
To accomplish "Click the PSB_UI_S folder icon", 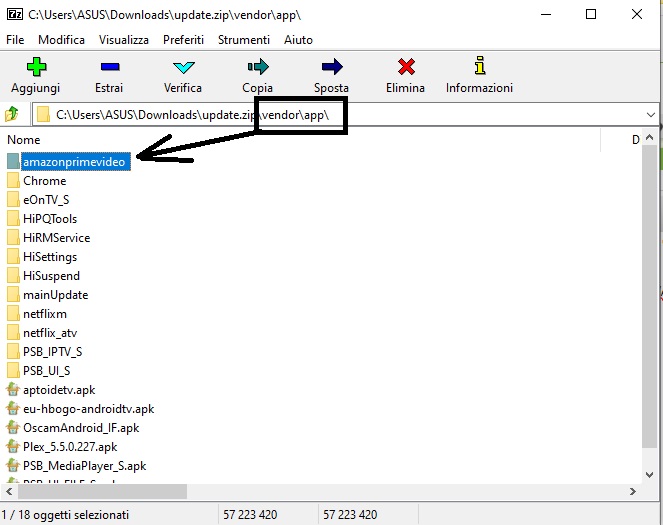I will tap(13, 371).
